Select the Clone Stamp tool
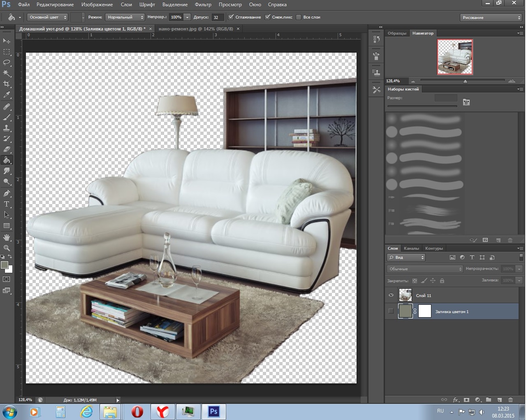 click(7, 128)
